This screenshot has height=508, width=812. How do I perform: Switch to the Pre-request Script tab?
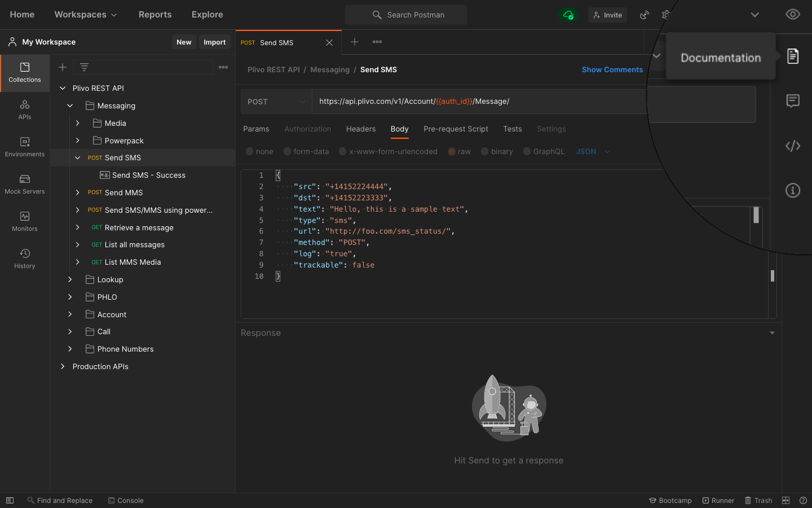coord(456,129)
